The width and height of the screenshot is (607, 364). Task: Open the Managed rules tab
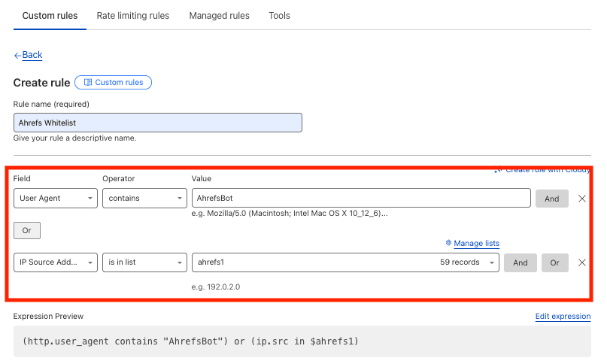tap(219, 16)
